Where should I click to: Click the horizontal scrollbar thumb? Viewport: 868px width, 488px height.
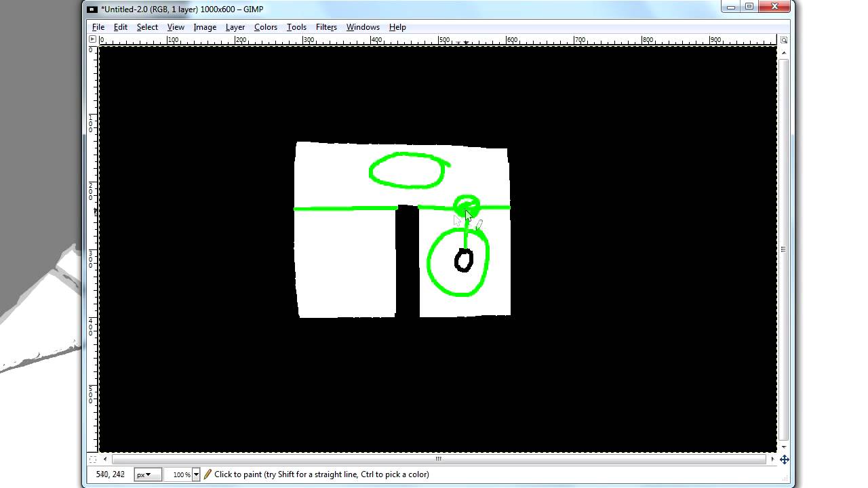[438, 459]
